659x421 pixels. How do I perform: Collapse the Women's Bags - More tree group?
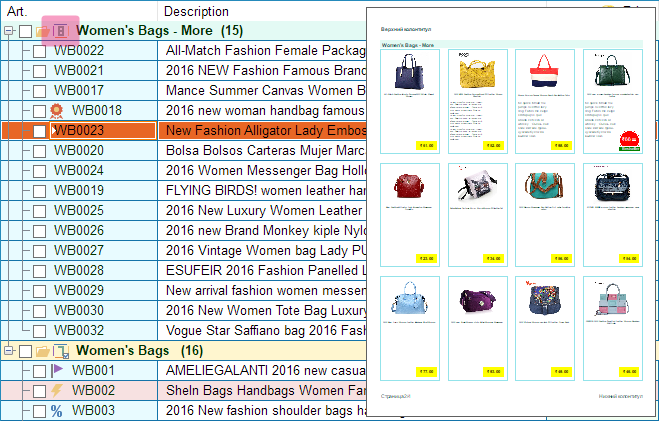9,31
